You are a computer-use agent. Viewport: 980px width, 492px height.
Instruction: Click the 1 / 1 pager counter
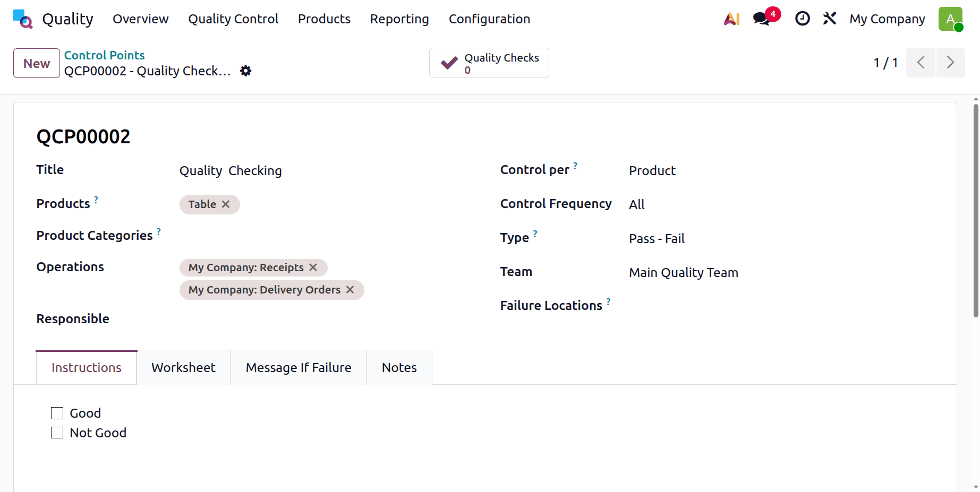[885, 63]
